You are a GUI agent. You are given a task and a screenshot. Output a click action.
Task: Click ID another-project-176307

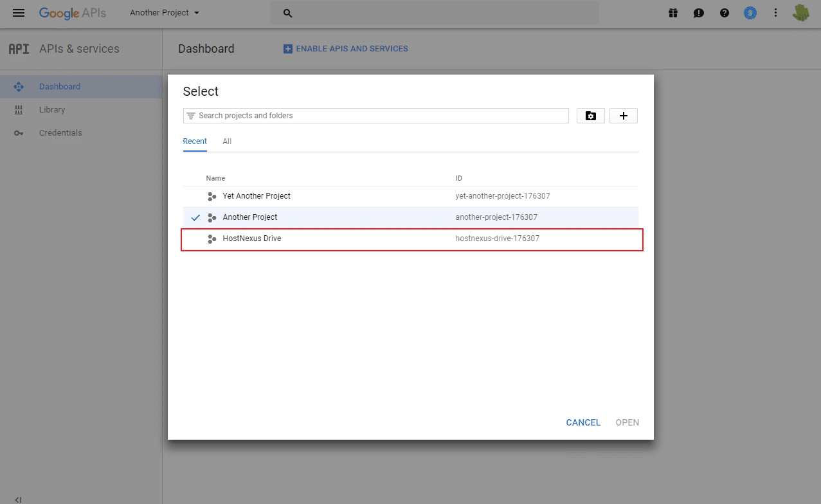tap(496, 217)
